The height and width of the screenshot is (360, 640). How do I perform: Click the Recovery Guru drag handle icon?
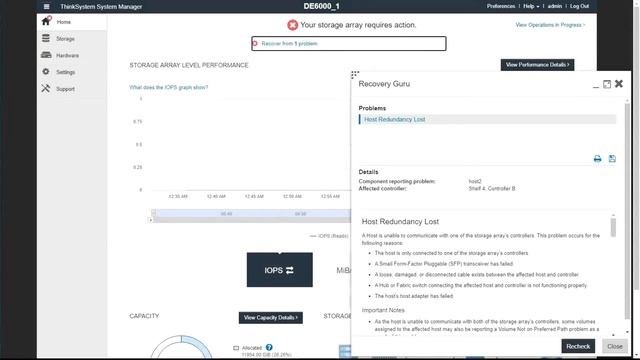click(x=355, y=75)
